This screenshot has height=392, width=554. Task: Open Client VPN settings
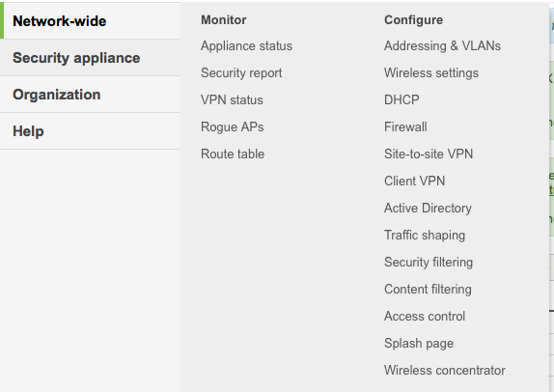[x=414, y=181]
